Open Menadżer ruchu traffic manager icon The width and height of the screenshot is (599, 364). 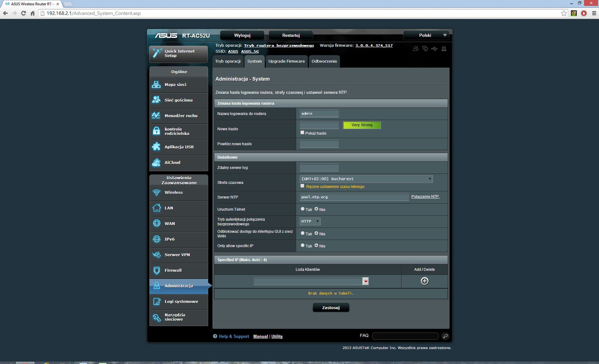pyautogui.click(x=156, y=115)
